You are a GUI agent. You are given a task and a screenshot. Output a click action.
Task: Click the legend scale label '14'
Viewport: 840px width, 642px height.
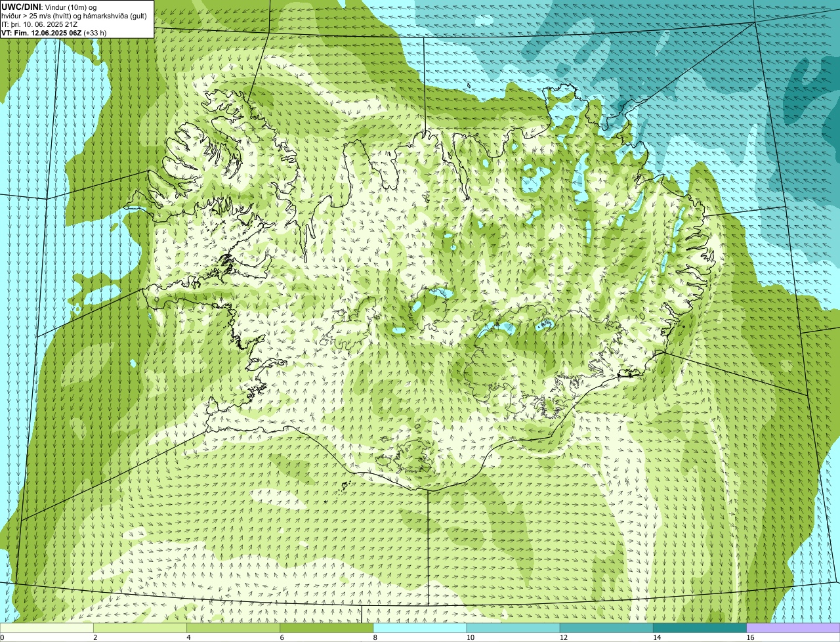point(657,637)
